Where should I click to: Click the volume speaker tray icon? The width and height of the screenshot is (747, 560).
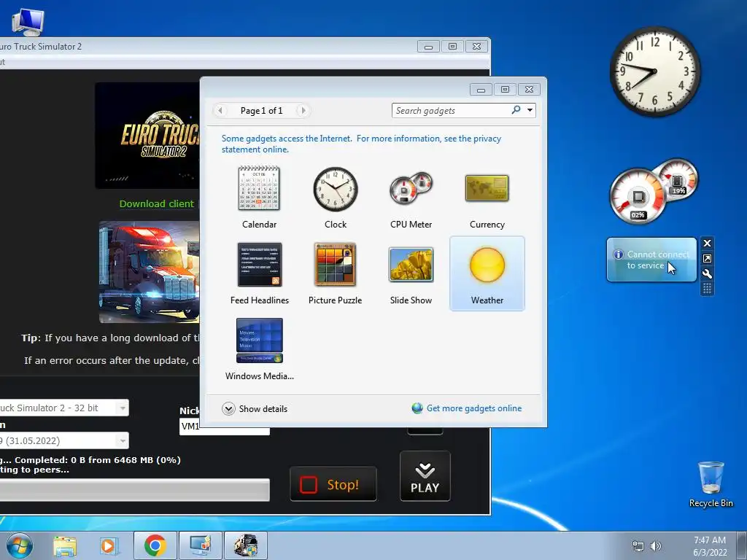click(x=656, y=546)
